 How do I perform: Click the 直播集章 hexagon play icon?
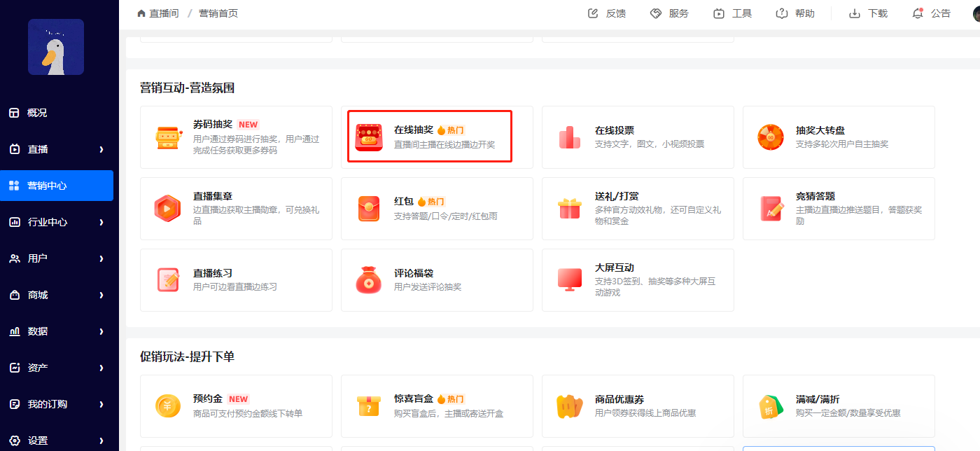click(168, 209)
